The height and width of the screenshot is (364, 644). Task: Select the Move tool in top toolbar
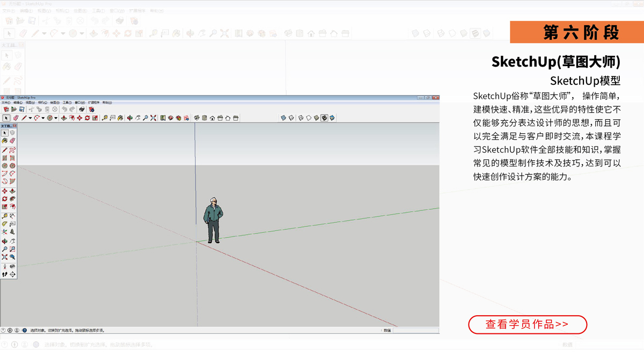tap(79, 118)
